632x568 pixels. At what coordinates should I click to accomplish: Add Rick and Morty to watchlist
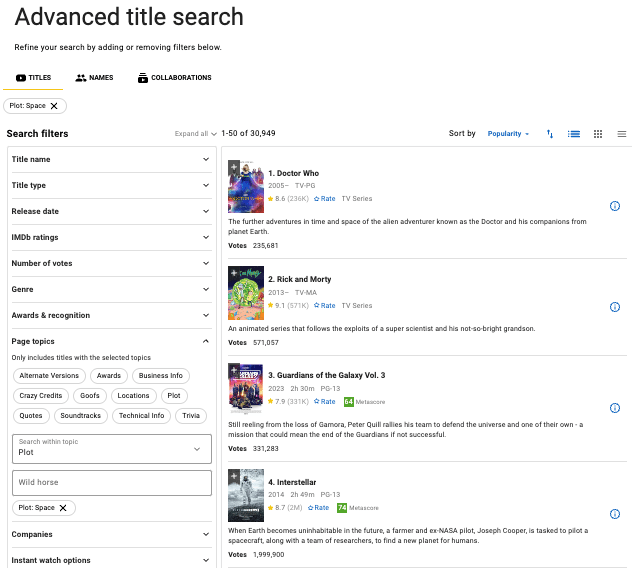[233, 272]
